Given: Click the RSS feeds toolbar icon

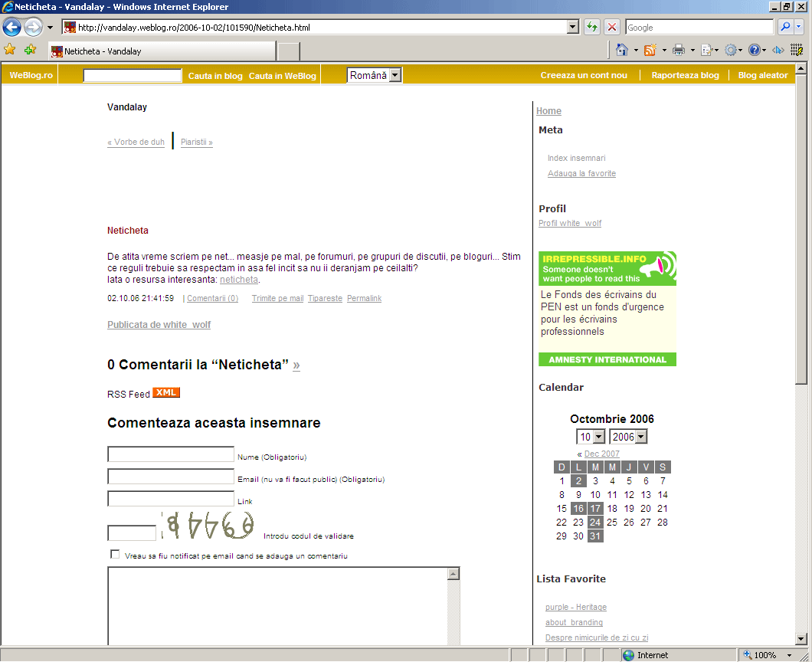Looking at the screenshot, I should (x=650, y=51).
